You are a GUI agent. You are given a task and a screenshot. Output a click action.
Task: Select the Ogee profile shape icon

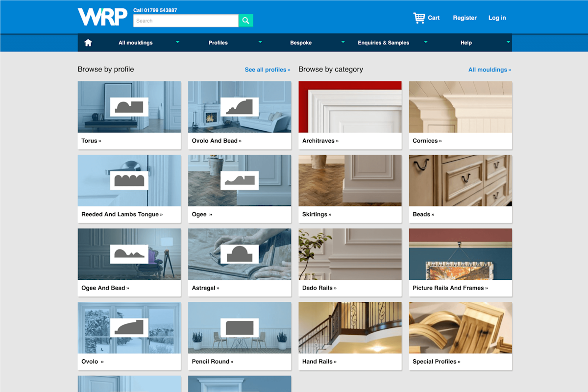(x=240, y=180)
